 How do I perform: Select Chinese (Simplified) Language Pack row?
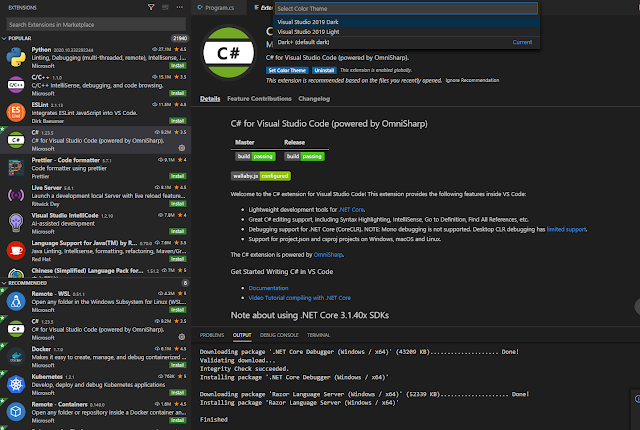click(96, 272)
